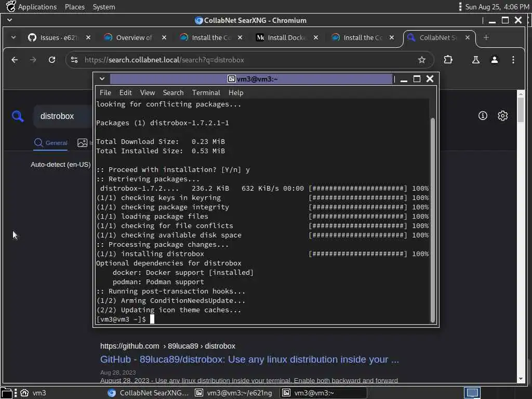Open the Places menu
This screenshot has height=399, width=532.
tap(75, 7)
